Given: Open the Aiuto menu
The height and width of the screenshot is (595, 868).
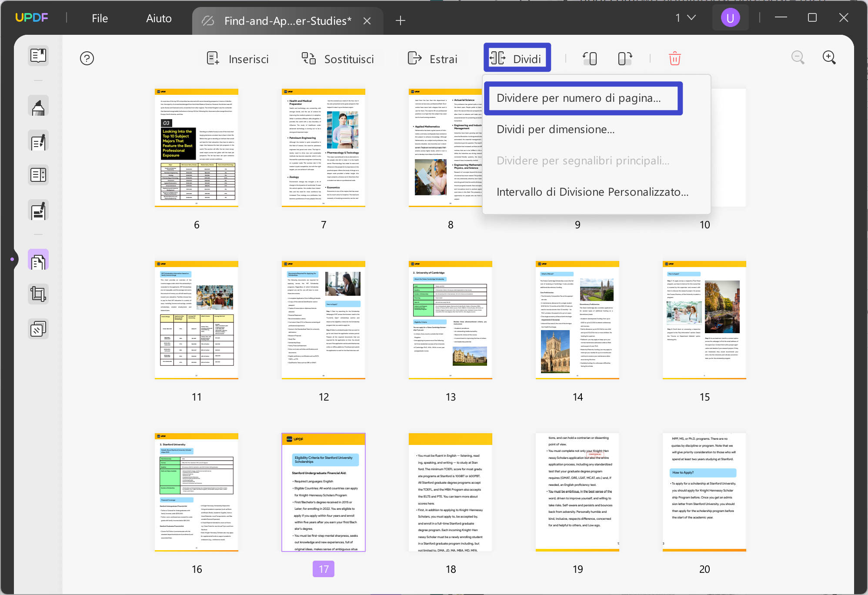Looking at the screenshot, I should click(x=159, y=18).
